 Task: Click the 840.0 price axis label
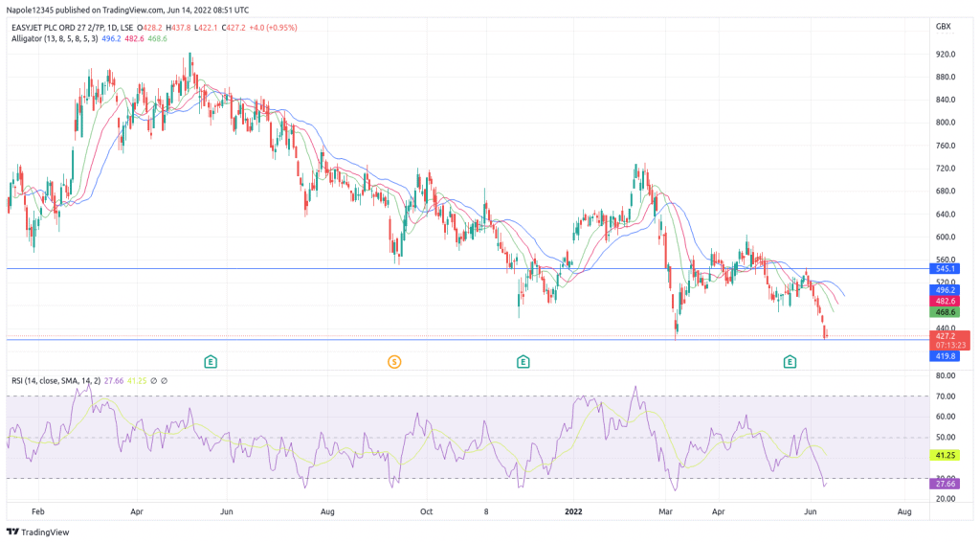point(945,100)
